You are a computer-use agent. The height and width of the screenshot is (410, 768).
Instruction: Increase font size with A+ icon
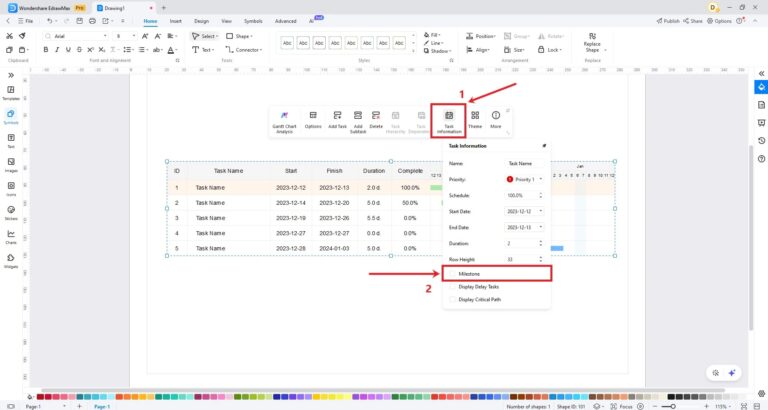pyautogui.click(x=145, y=36)
